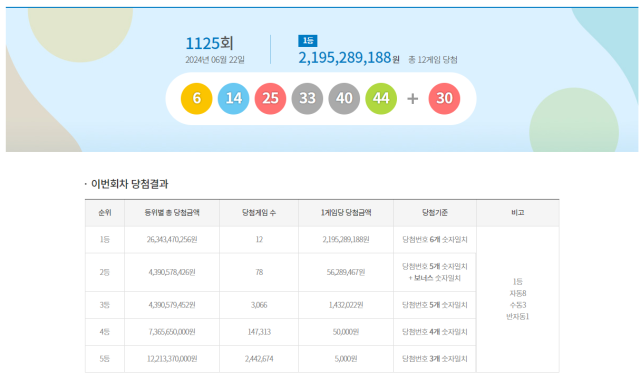The image size is (640, 381).
Task: Click total amount 12,213,370,000원
Action: (172, 359)
